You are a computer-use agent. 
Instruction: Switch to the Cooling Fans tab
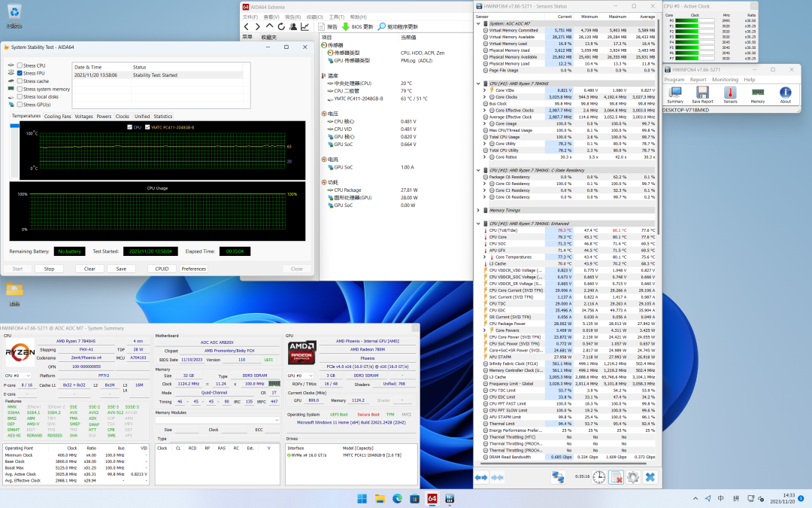point(58,117)
